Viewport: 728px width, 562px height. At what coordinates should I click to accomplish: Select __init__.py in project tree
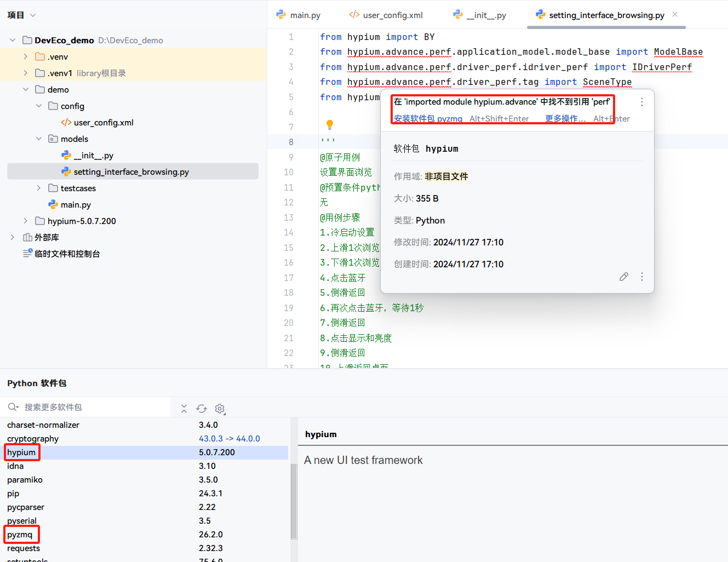tap(94, 155)
